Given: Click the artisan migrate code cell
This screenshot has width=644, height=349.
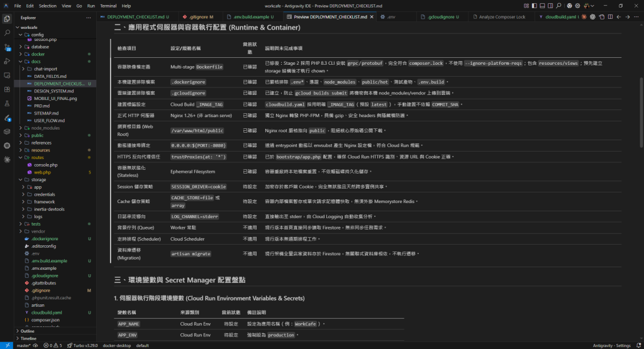Looking at the screenshot, I should click(191, 254).
